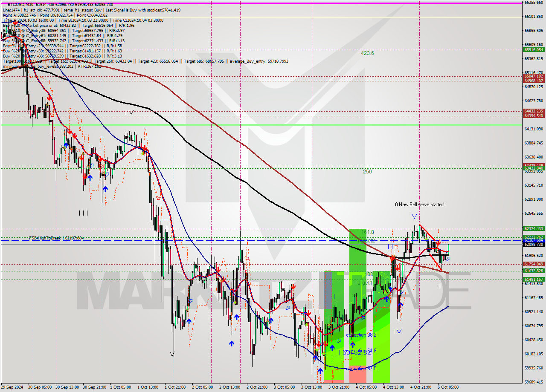
Task: Click the 'Target1' label
Action: pos(363,283)
